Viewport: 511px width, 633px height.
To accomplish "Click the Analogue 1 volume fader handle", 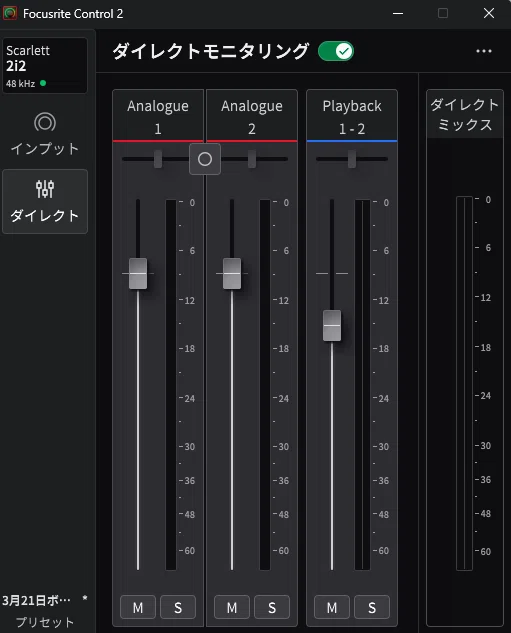I will coord(138,273).
